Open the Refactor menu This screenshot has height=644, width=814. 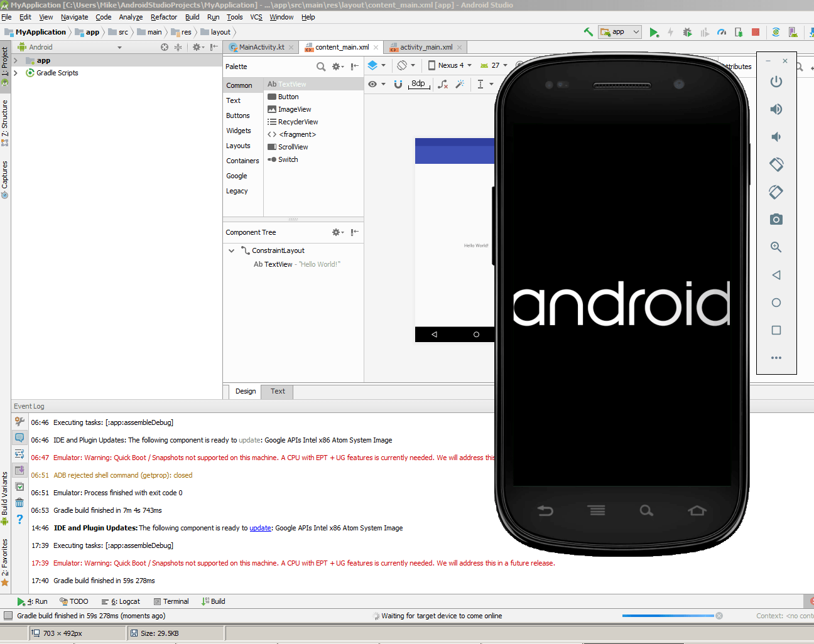point(164,17)
